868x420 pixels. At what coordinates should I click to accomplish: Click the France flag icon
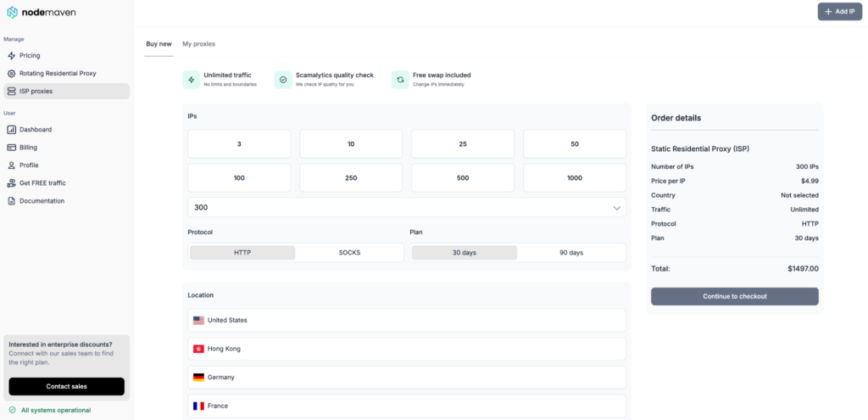click(198, 406)
